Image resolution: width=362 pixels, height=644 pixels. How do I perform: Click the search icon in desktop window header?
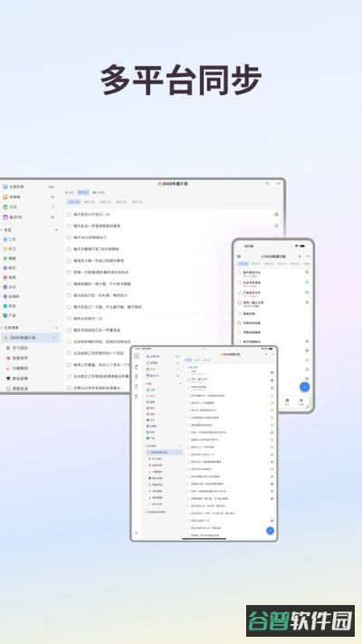(268, 184)
